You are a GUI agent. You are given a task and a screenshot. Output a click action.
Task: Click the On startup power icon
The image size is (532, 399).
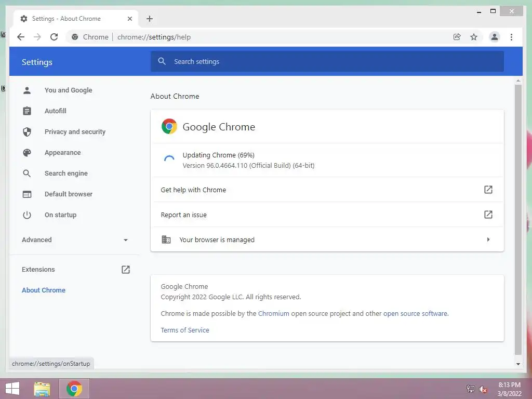click(x=27, y=215)
